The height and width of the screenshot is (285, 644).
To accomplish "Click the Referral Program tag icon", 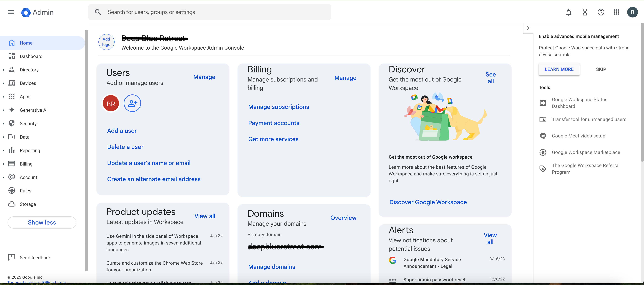I will [x=543, y=169].
